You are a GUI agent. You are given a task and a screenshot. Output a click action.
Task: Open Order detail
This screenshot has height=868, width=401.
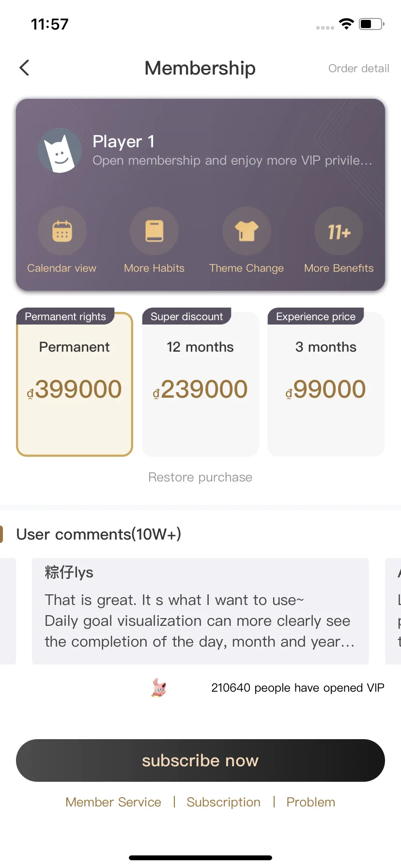tap(359, 68)
